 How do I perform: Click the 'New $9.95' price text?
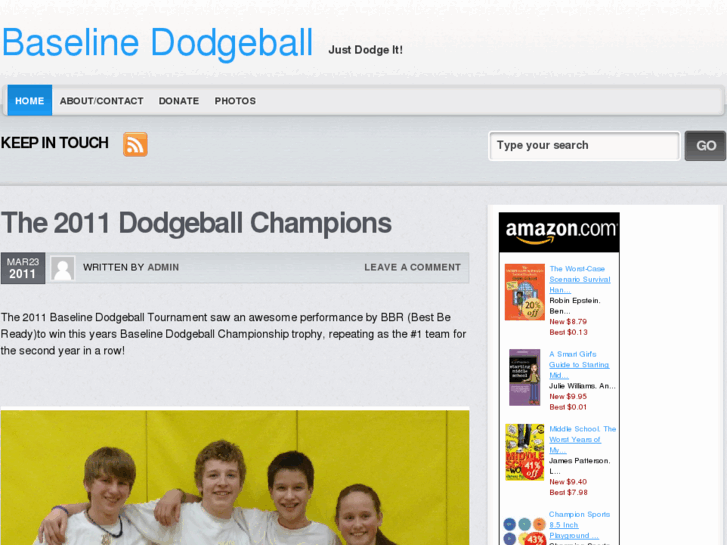click(x=568, y=396)
